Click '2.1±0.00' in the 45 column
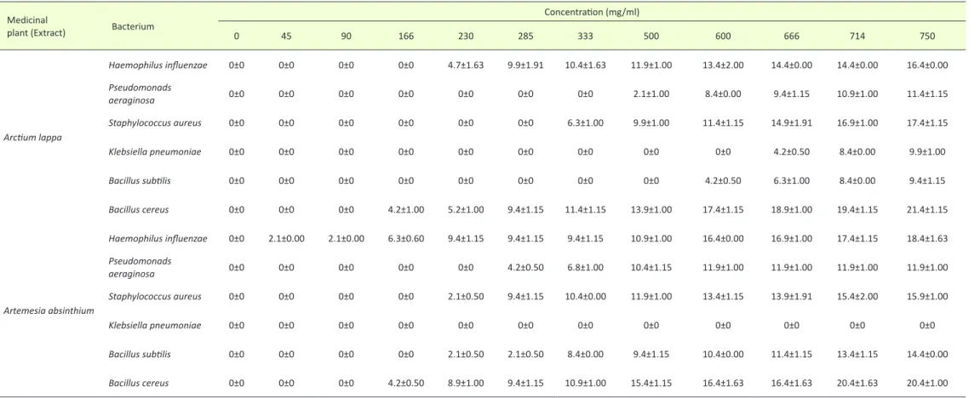The image size is (980, 398). [x=286, y=238]
